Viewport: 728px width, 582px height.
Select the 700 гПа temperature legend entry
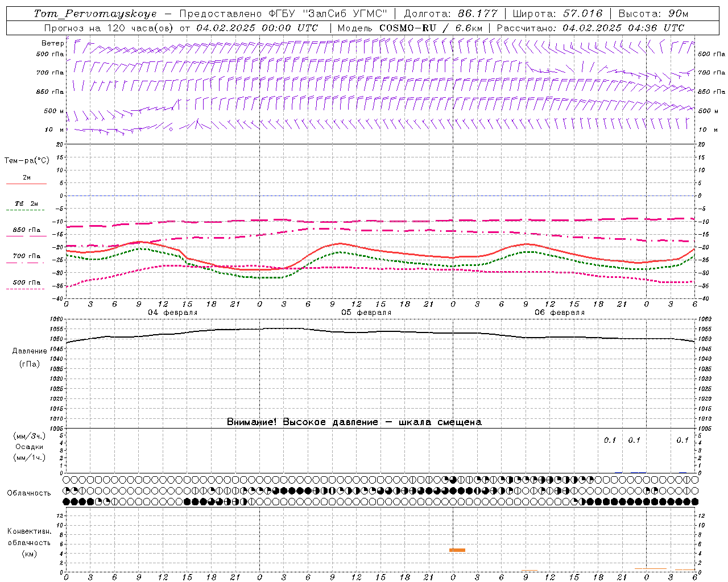[x=26, y=257]
